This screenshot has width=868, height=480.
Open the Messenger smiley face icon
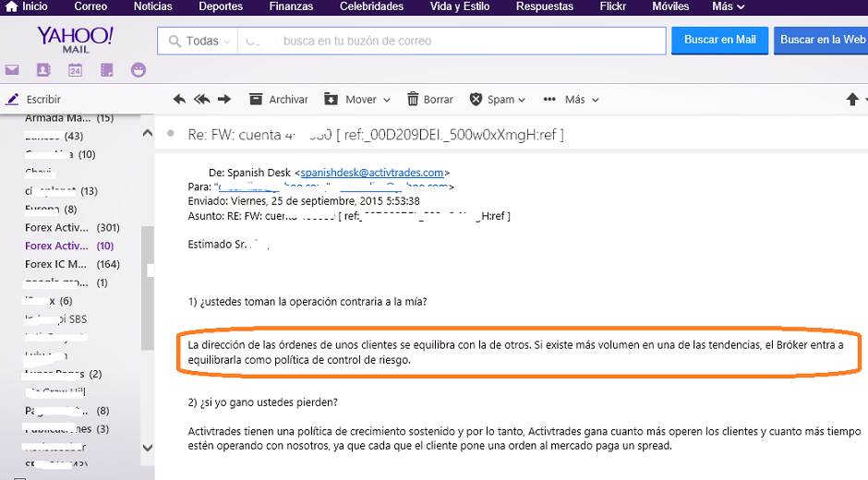click(139, 70)
